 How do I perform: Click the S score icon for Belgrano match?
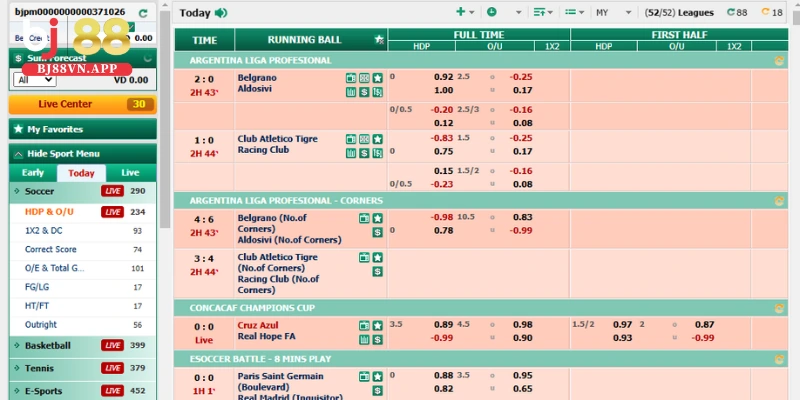[364, 92]
